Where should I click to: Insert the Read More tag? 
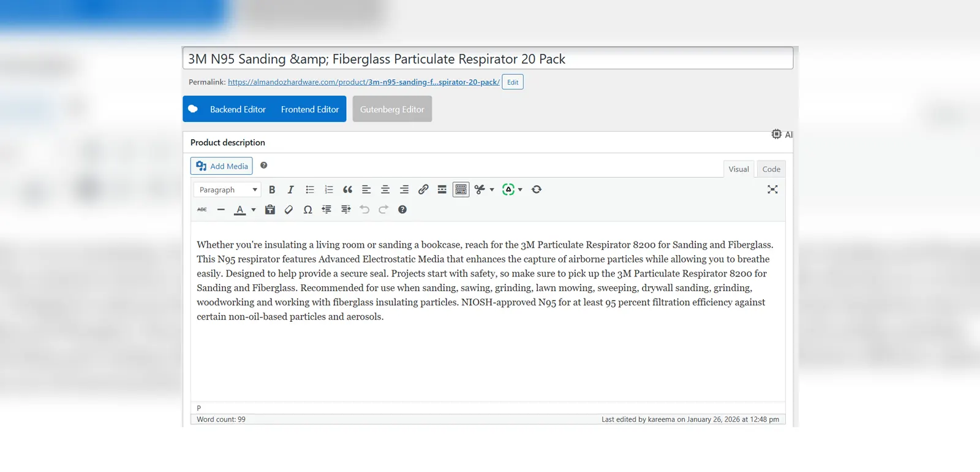(x=442, y=190)
